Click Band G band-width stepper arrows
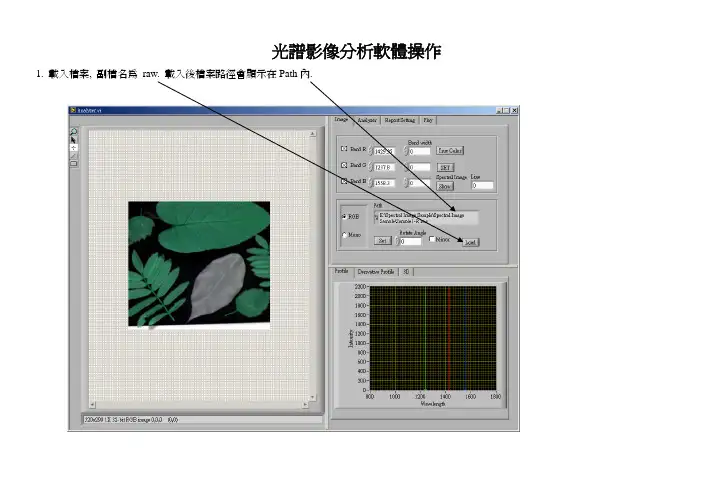This screenshot has height=504, width=713. point(407,167)
